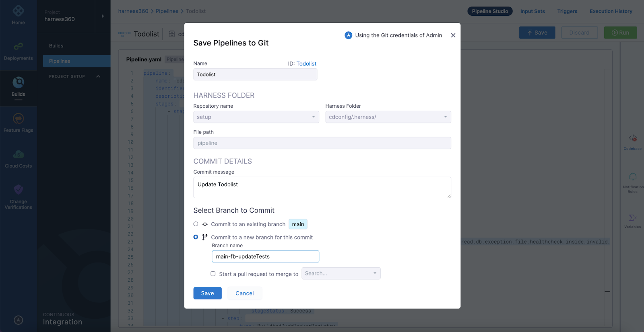Edit the Commit message text area

(322, 187)
